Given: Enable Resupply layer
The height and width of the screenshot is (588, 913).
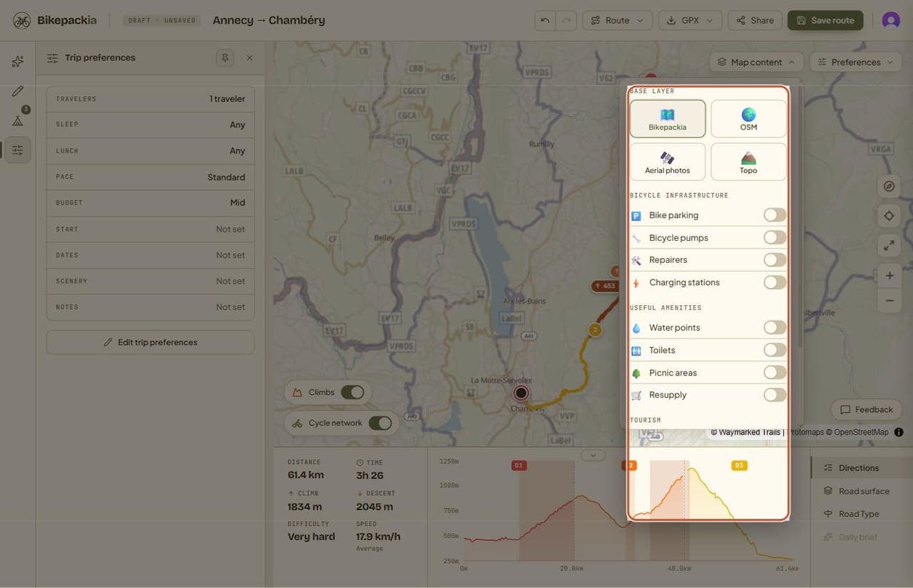Looking at the screenshot, I should (x=775, y=395).
